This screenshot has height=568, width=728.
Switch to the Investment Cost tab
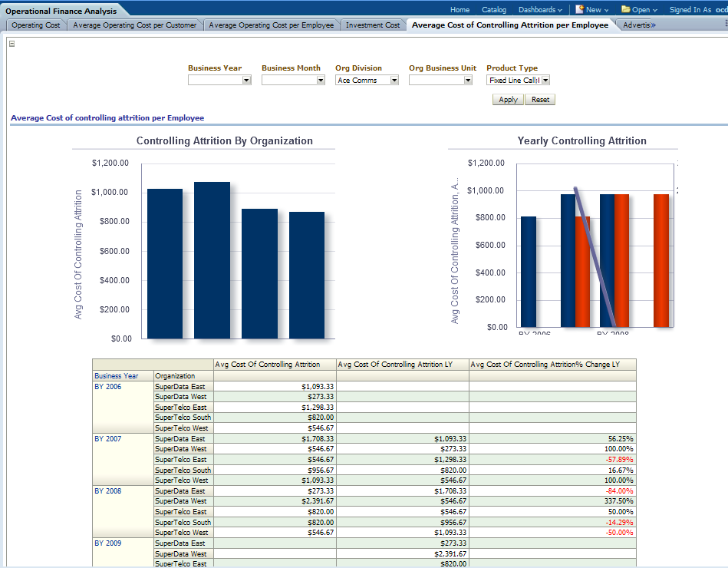coord(373,25)
